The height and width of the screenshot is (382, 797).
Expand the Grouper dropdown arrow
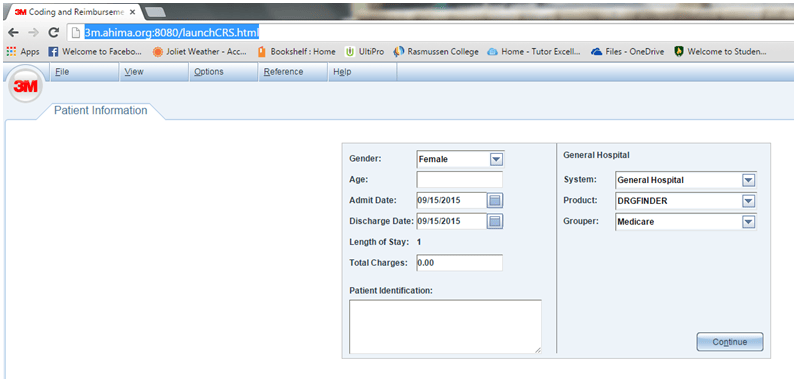(x=748, y=221)
